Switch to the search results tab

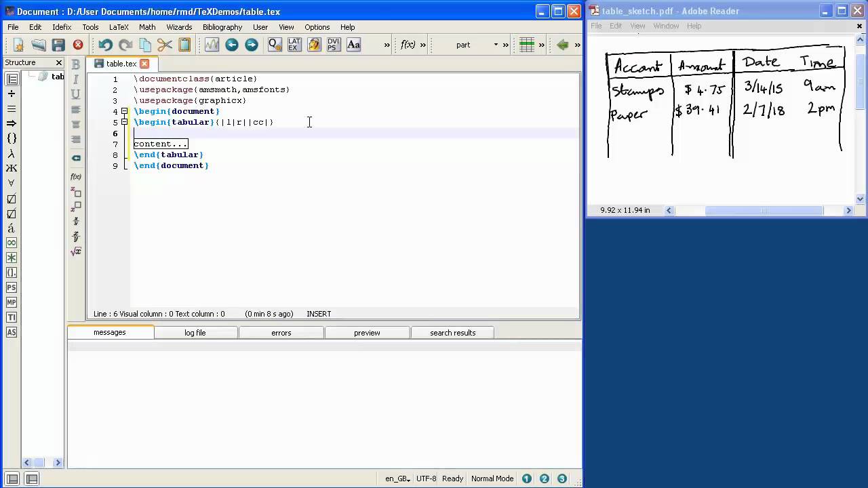(x=453, y=333)
